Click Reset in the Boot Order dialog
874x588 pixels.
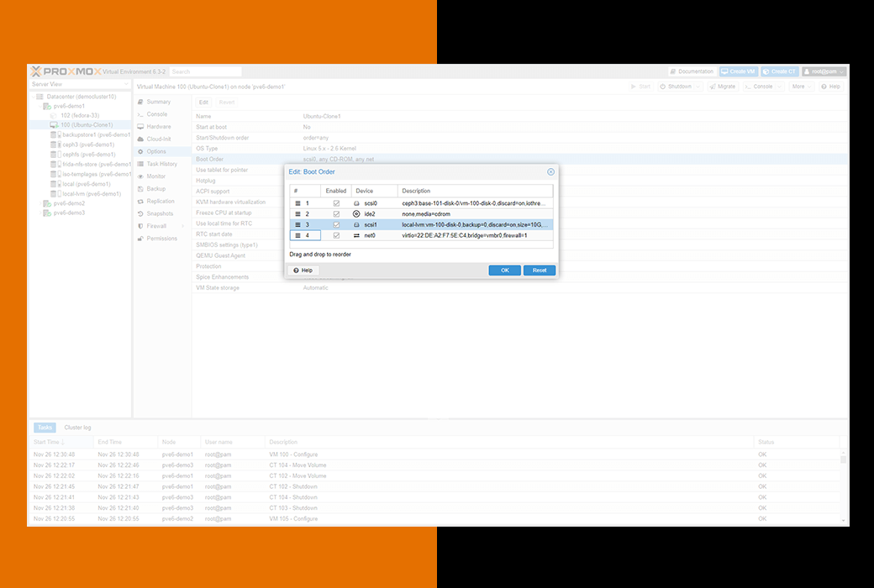(539, 270)
